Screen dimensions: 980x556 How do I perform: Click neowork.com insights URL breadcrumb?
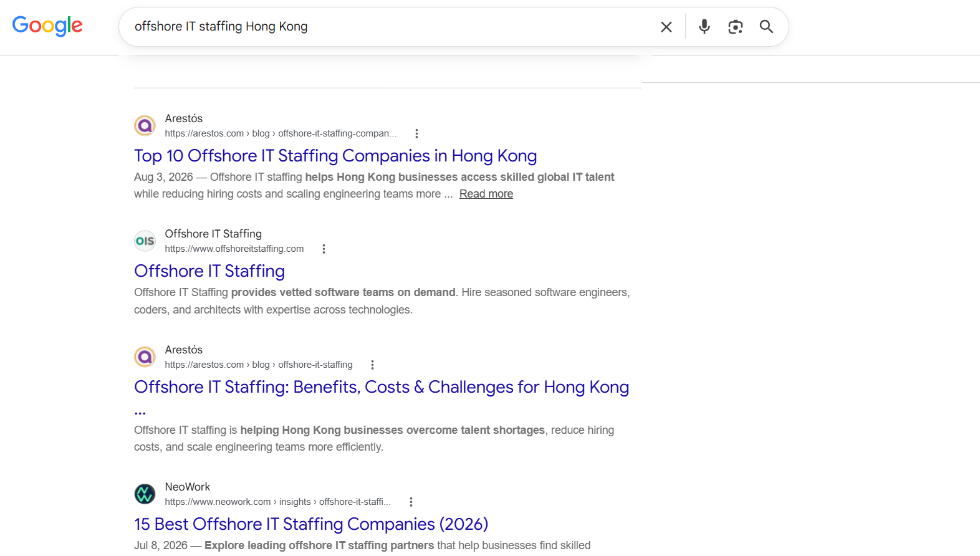(278, 502)
